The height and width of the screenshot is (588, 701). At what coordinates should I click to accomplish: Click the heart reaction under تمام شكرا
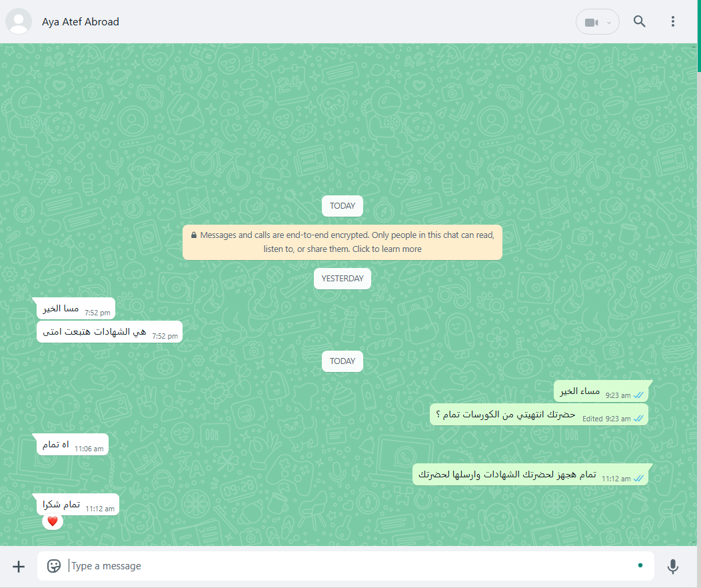52,521
